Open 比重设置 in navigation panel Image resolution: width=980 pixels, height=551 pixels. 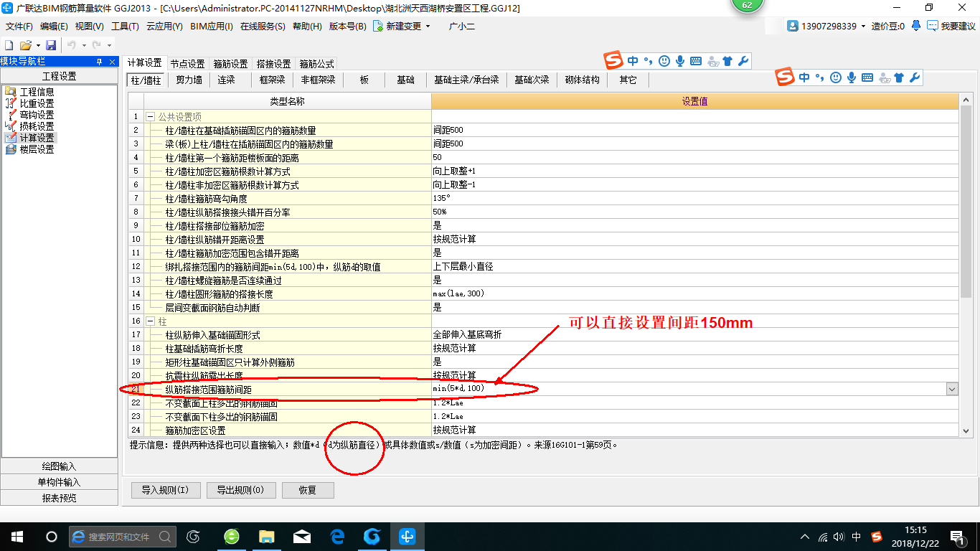pos(37,103)
